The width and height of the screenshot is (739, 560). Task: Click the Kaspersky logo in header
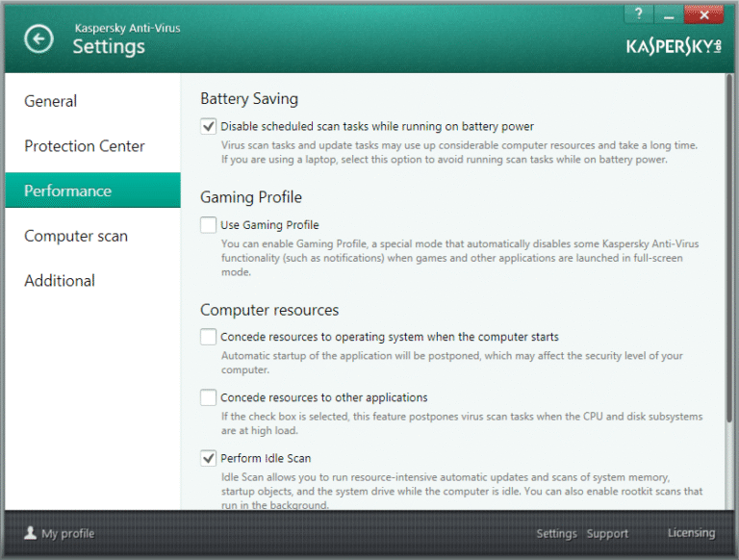pos(673,46)
